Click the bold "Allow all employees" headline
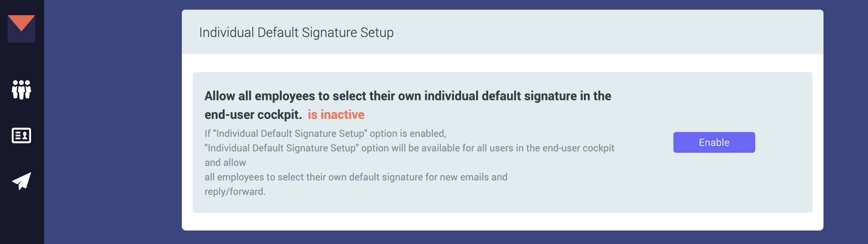The width and height of the screenshot is (868, 244). (x=408, y=96)
